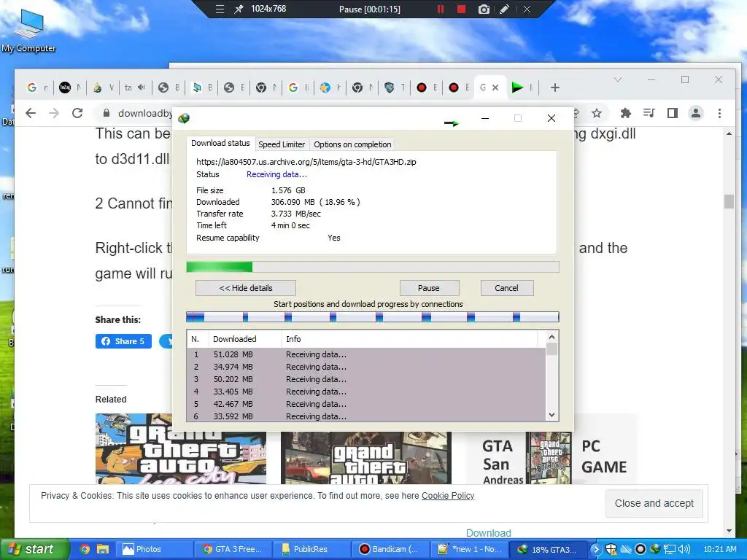Launch Chrome from quick launch

coord(85,549)
